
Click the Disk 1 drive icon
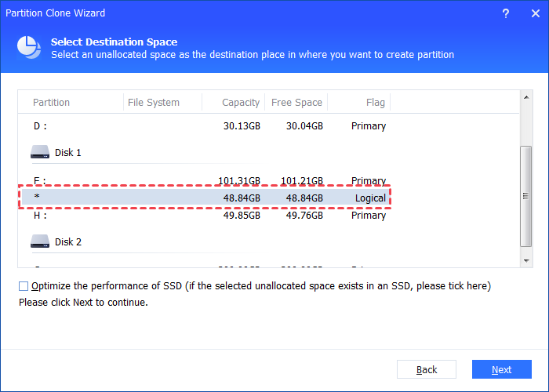click(40, 152)
